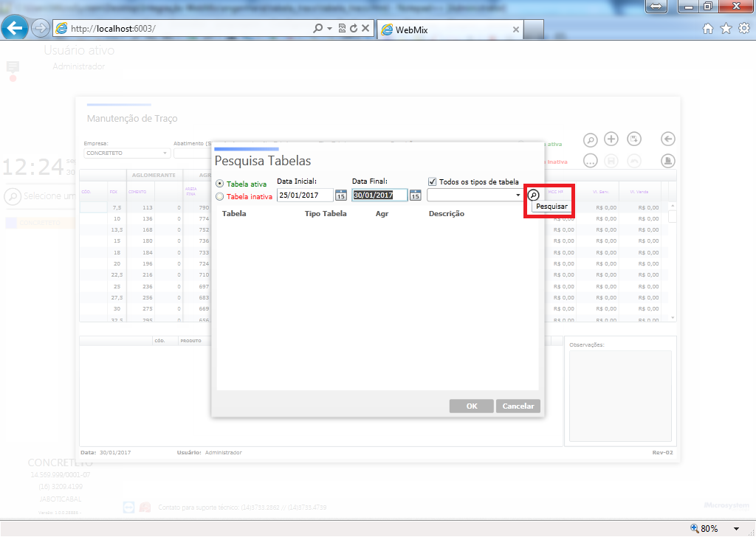The image size is (756, 537).
Task: Click the Cancelar button
Action: pyautogui.click(x=518, y=406)
